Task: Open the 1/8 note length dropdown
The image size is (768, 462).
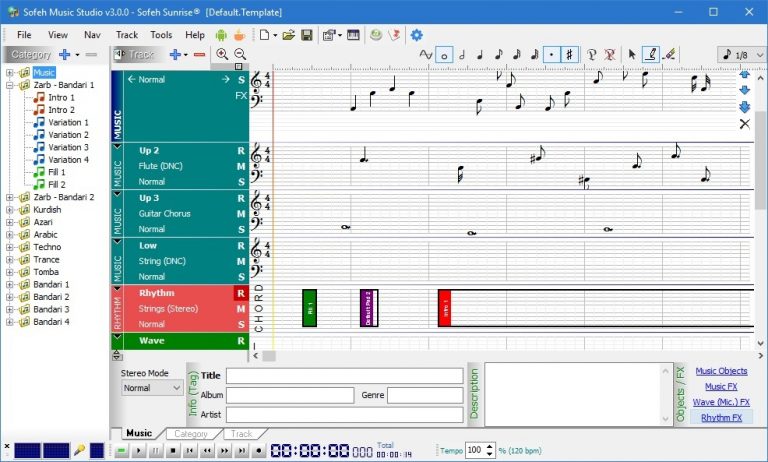Action: tap(742, 54)
